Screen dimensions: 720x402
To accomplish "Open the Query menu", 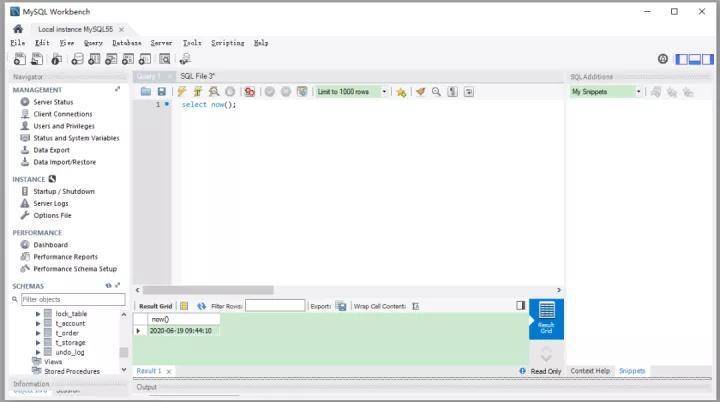I will (93, 43).
